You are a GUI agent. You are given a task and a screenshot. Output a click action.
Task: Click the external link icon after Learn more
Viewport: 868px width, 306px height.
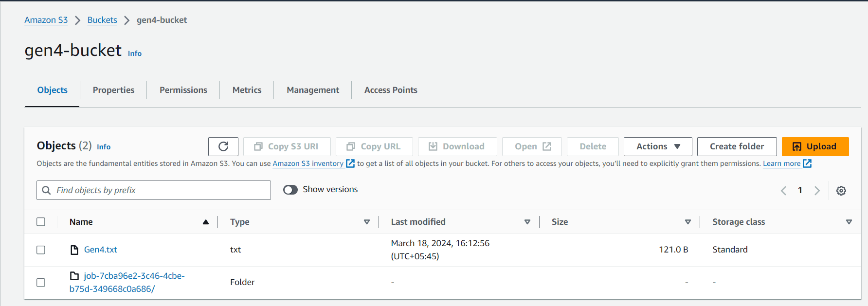tap(807, 163)
